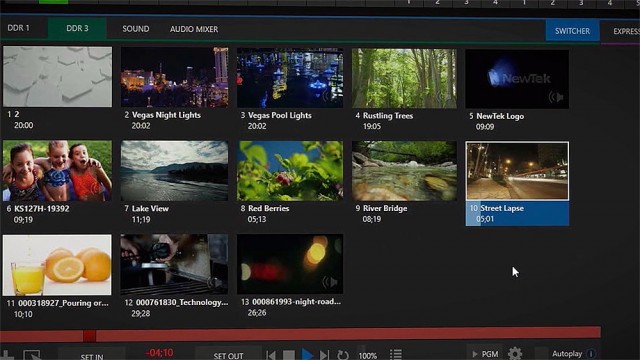The width and height of the screenshot is (640, 360).
Task: Open the 100% speed dropdown
Action: [x=367, y=356]
